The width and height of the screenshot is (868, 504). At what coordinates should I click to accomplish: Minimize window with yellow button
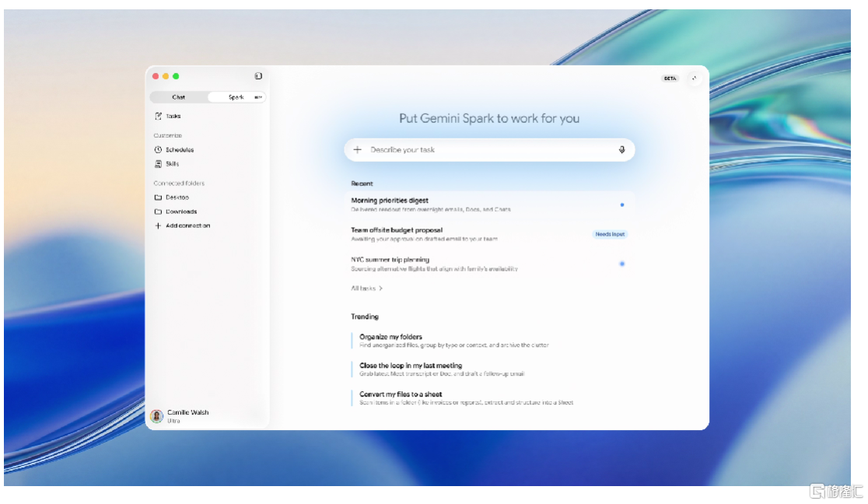pos(166,76)
